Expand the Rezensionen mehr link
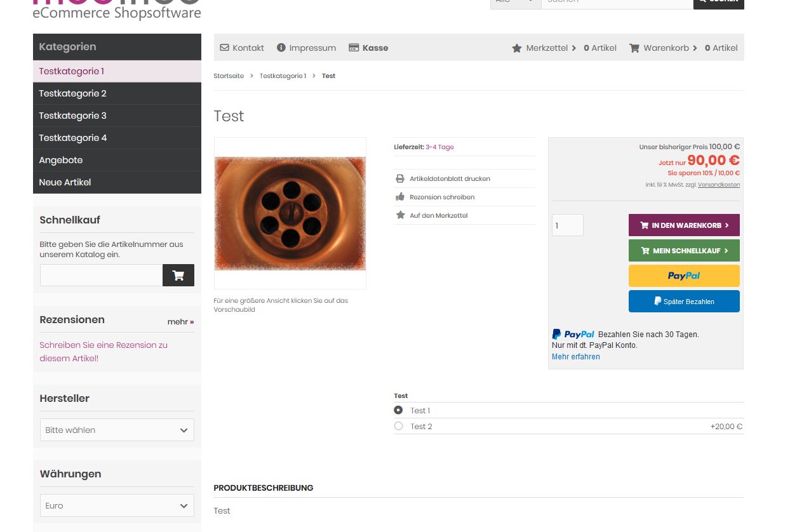Image resolution: width=790 pixels, height=532 pixels. (180, 322)
